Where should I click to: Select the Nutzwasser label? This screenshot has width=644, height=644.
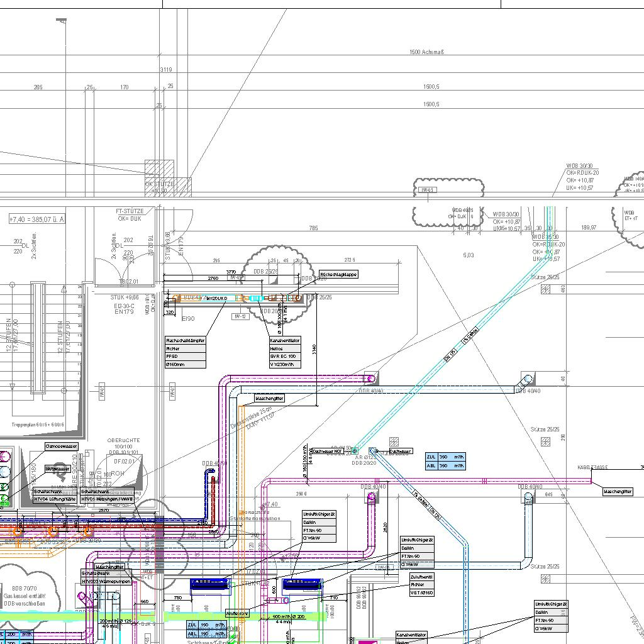57,469
